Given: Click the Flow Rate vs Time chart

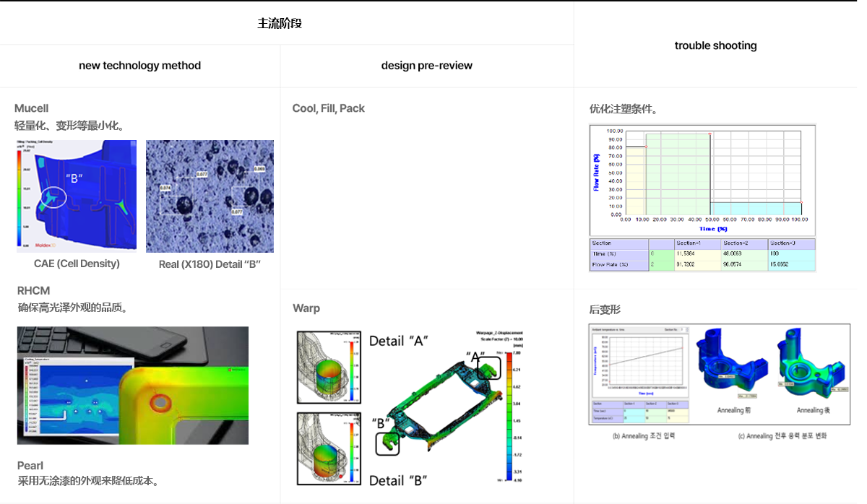Looking at the screenshot, I should pyautogui.click(x=702, y=179).
